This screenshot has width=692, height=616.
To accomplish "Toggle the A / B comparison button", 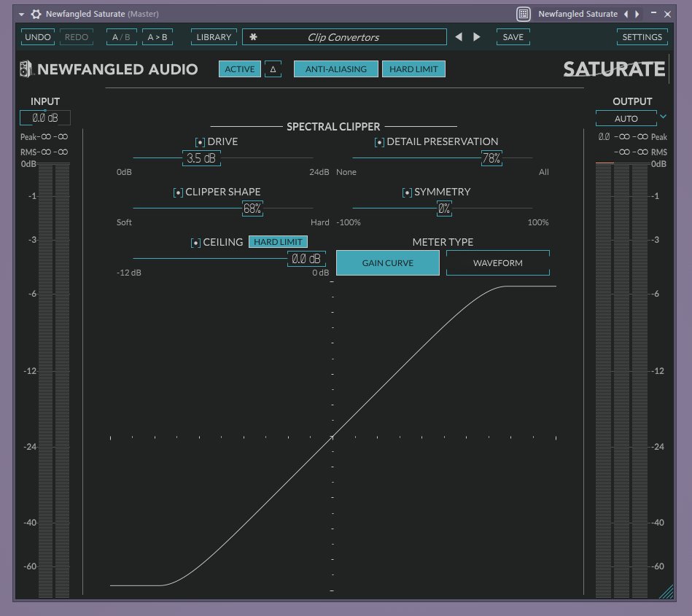I will click(x=121, y=37).
